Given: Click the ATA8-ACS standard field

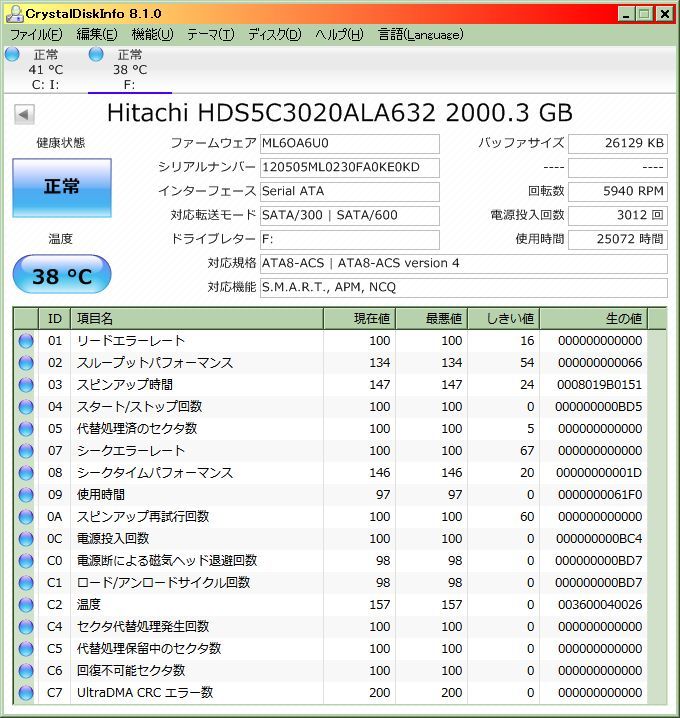Looking at the screenshot, I should (x=464, y=264).
